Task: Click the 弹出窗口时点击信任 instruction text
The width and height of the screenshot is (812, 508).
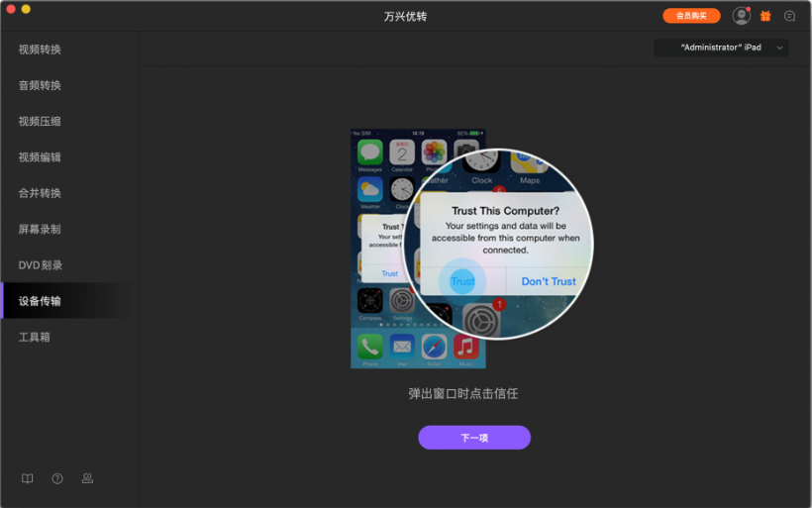Action: click(463, 393)
